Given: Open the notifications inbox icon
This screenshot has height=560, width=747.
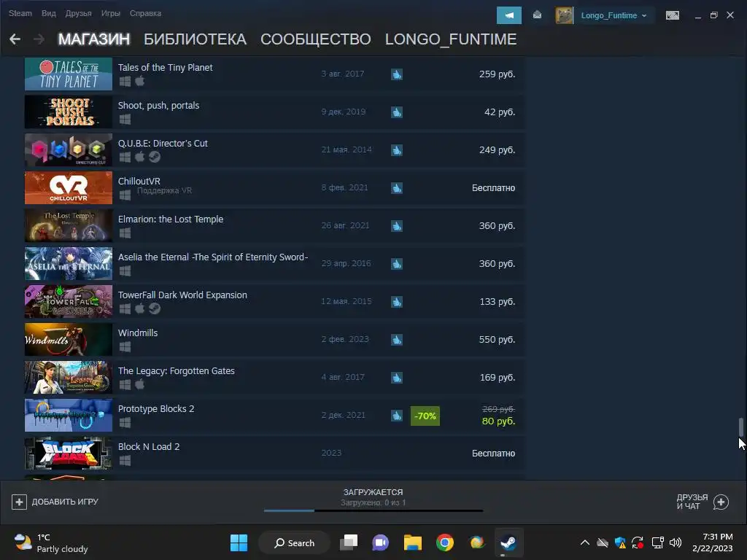Looking at the screenshot, I should coord(537,15).
